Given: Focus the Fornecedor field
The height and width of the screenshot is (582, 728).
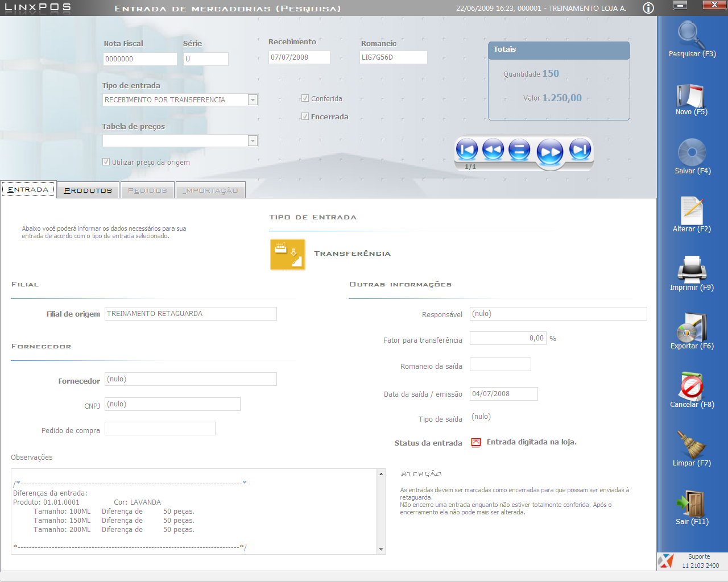Looking at the screenshot, I should [191, 379].
